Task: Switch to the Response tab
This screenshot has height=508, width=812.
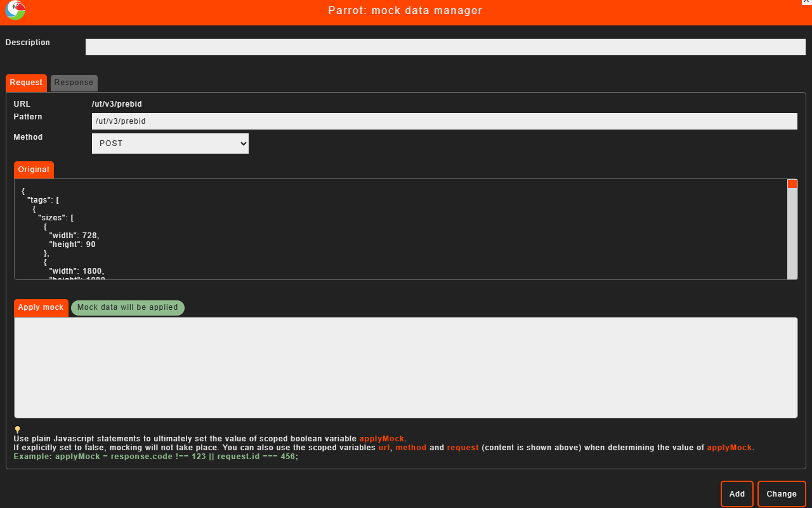Action: point(74,83)
